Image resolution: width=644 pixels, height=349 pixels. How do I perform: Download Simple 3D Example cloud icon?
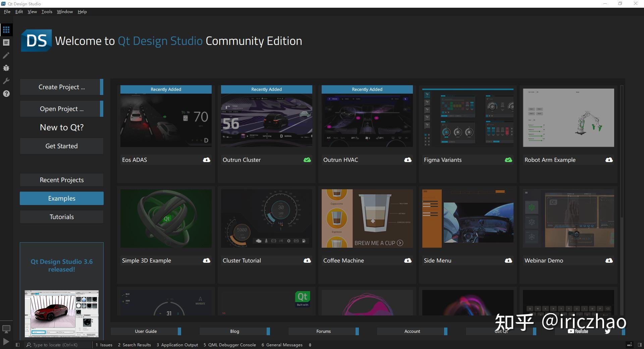coord(207,260)
